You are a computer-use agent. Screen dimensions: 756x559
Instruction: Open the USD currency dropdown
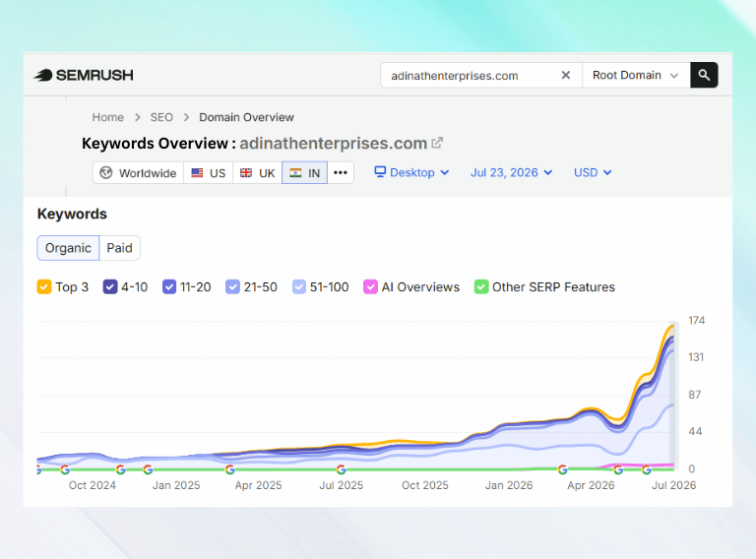593,172
